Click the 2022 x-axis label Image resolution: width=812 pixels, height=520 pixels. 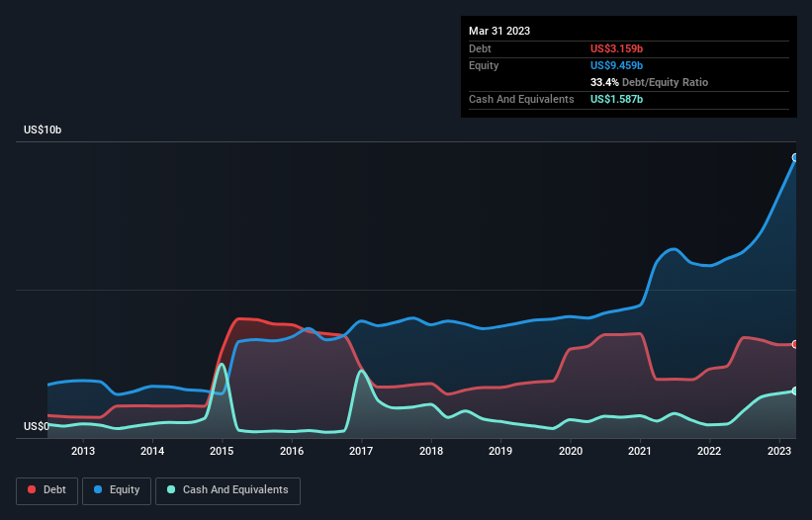(x=709, y=451)
